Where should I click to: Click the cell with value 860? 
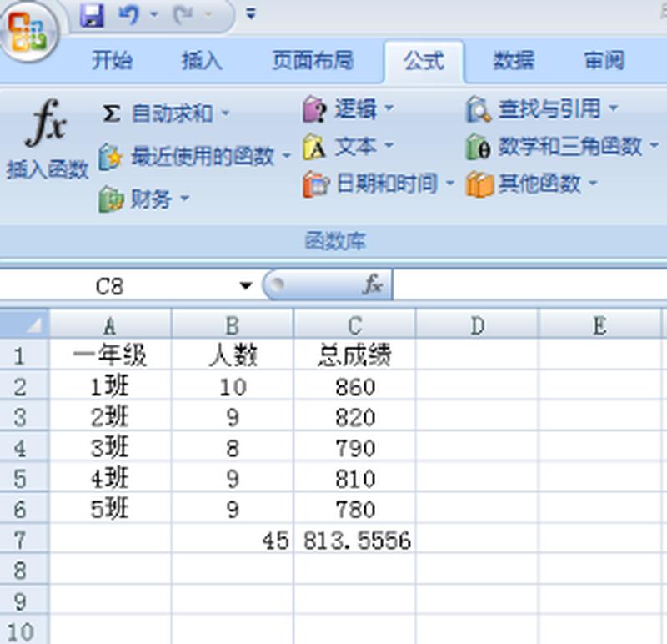point(355,386)
